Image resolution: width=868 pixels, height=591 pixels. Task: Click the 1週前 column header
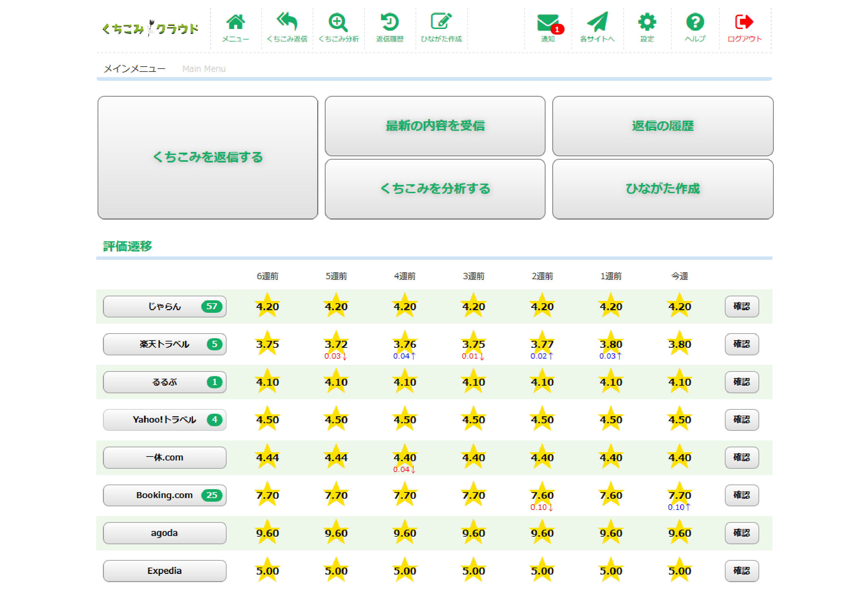pos(611,276)
